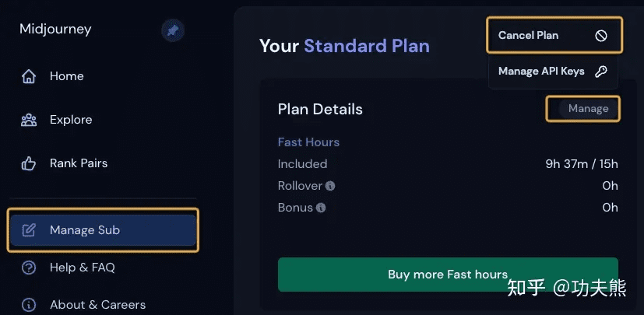Click the Rank Pairs thumbs-up icon
This screenshot has width=644, height=315.
pyautogui.click(x=29, y=163)
